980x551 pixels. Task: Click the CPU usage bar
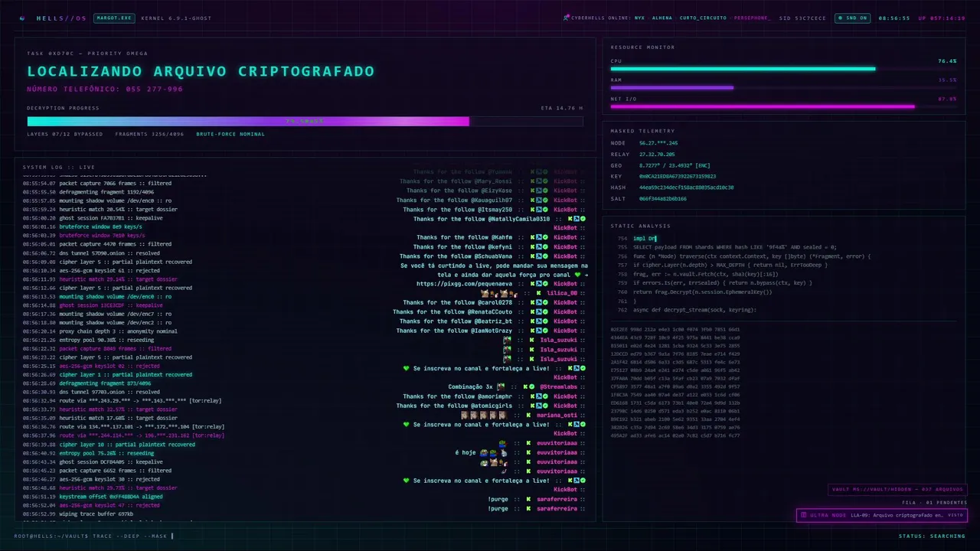[x=783, y=69]
